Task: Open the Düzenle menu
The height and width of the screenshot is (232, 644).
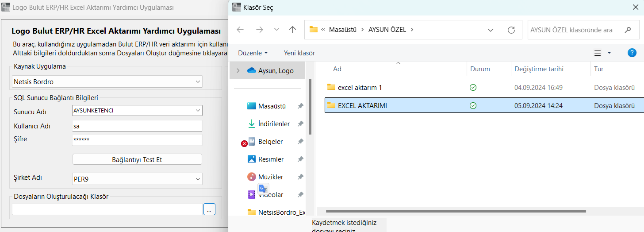Action: (x=253, y=53)
